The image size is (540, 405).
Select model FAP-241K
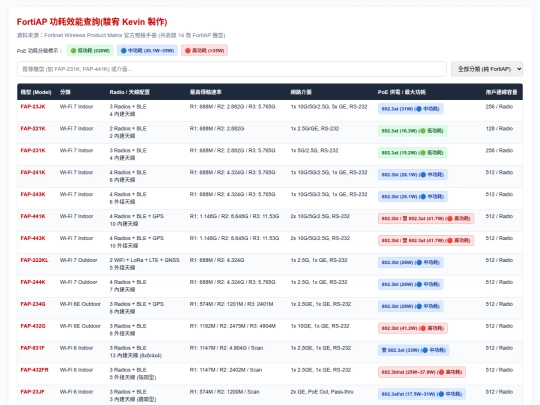tap(33, 173)
